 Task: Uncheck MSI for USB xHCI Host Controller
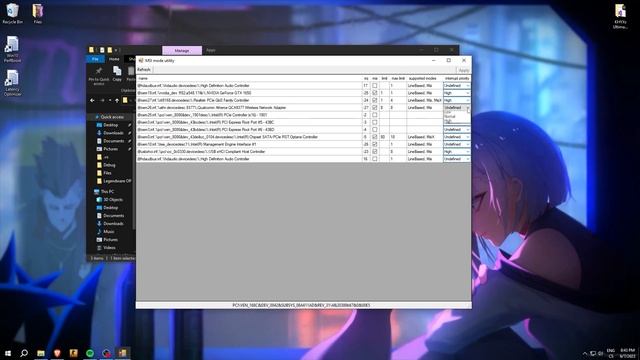point(375,152)
